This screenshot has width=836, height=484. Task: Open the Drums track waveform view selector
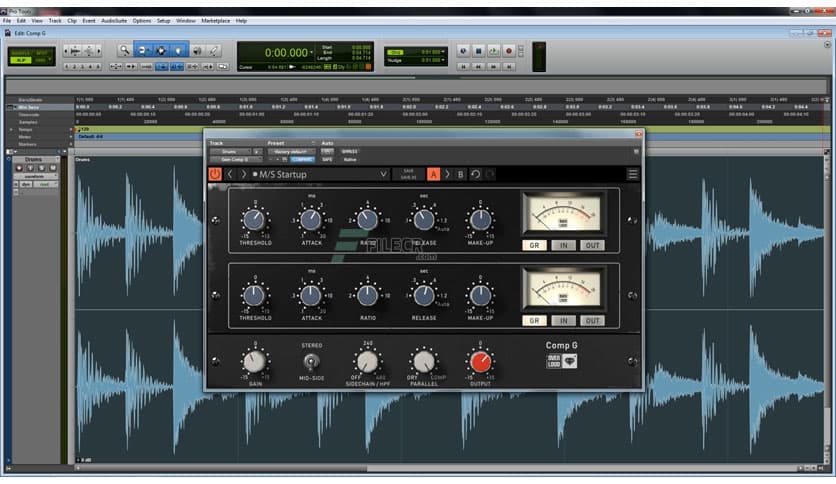(x=35, y=176)
